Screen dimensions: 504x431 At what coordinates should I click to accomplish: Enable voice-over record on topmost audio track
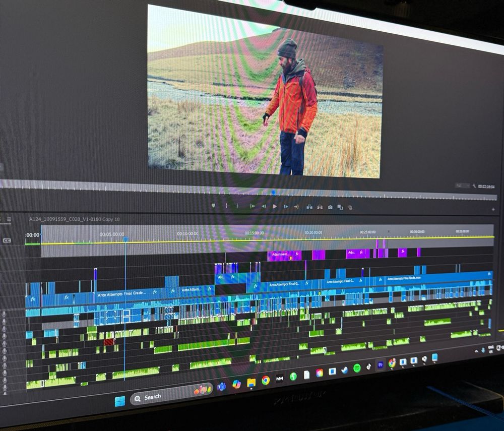(5, 314)
